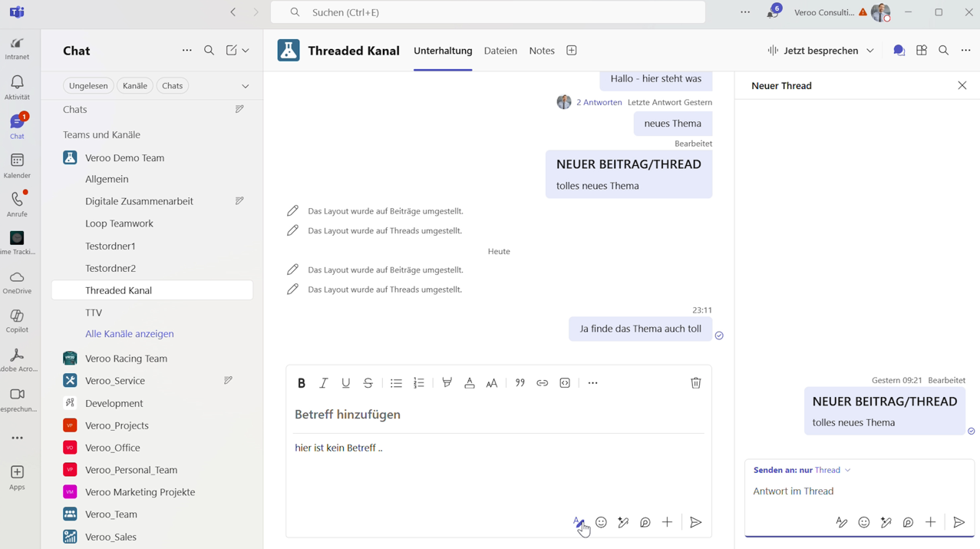Screen dimensions: 980x549
Task: Insert a hyperlink in the message
Action: 543,383
